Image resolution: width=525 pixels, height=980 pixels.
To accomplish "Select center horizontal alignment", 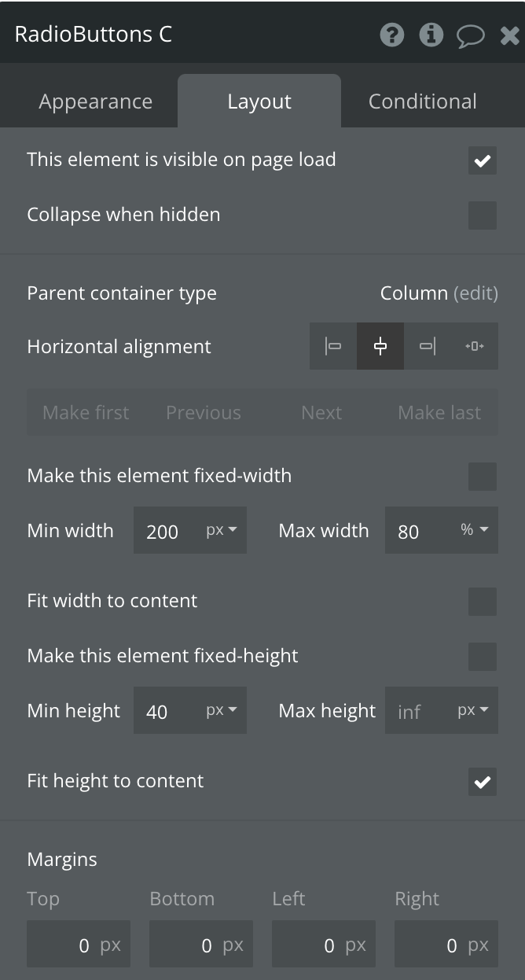I will coord(380,346).
